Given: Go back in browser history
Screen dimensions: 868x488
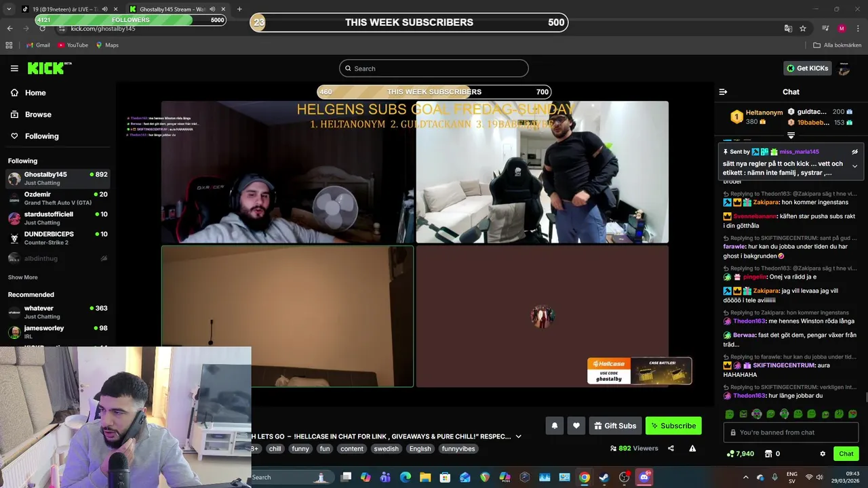Looking at the screenshot, I should pos(9,28).
